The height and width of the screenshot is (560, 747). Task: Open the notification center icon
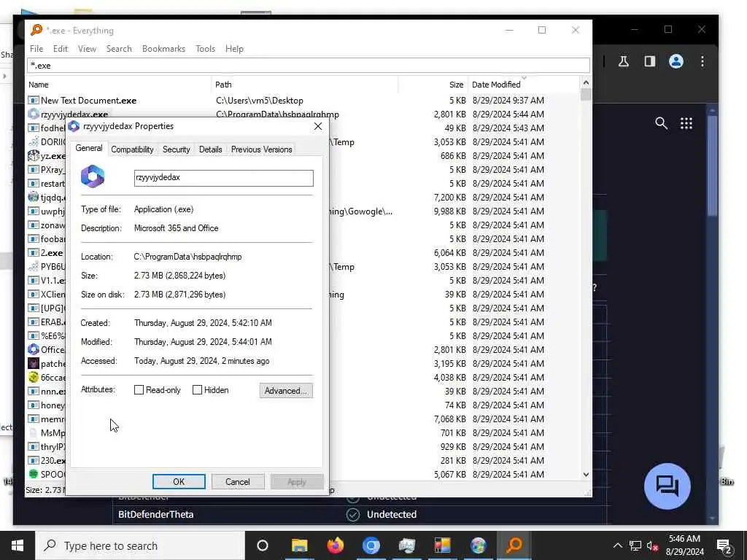click(x=724, y=545)
